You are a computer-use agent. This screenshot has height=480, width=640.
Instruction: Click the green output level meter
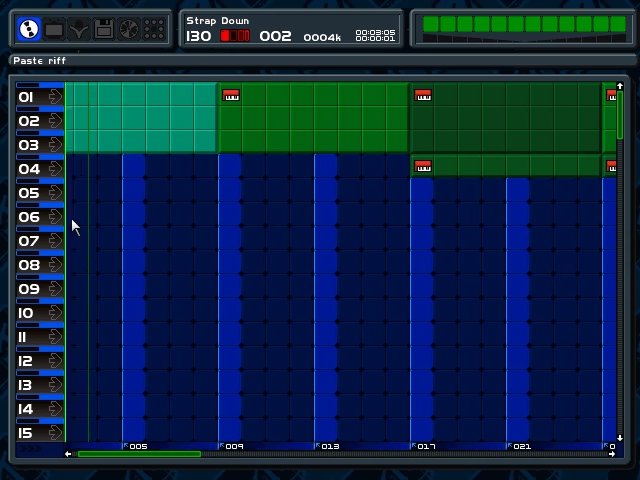click(524, 24)
